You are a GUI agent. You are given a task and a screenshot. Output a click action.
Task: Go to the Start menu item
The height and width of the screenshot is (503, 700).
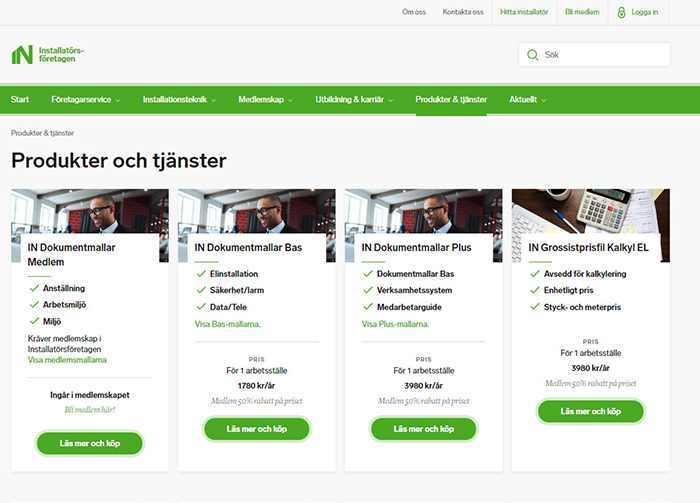tap(20, 100)
